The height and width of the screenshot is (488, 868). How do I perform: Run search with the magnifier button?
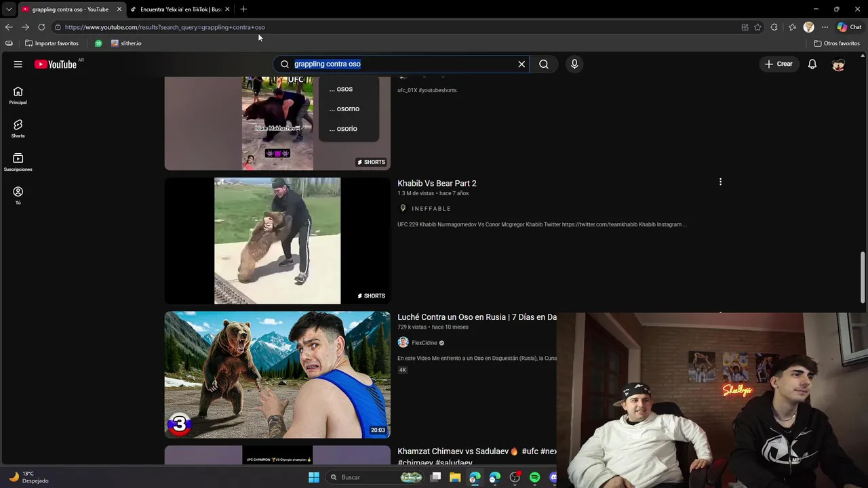(544, 64)
